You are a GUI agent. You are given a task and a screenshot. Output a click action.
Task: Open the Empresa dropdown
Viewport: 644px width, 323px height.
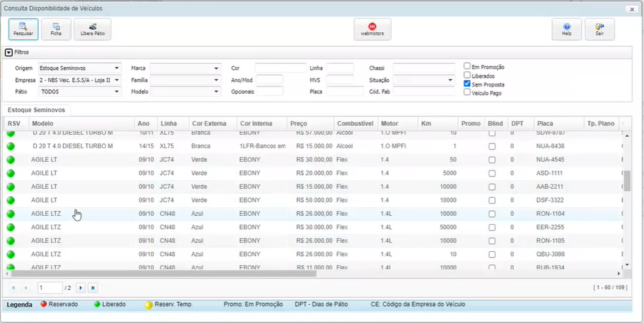(x=80, y=80)
